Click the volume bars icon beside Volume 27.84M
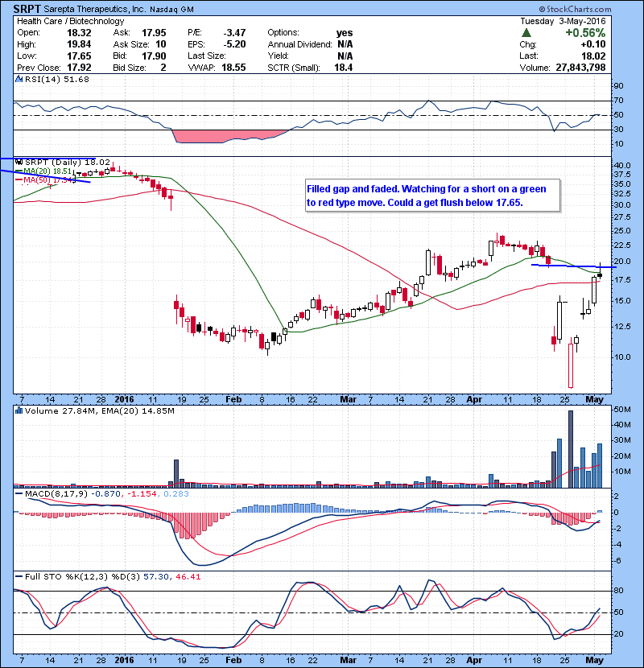 pos(19,410)
